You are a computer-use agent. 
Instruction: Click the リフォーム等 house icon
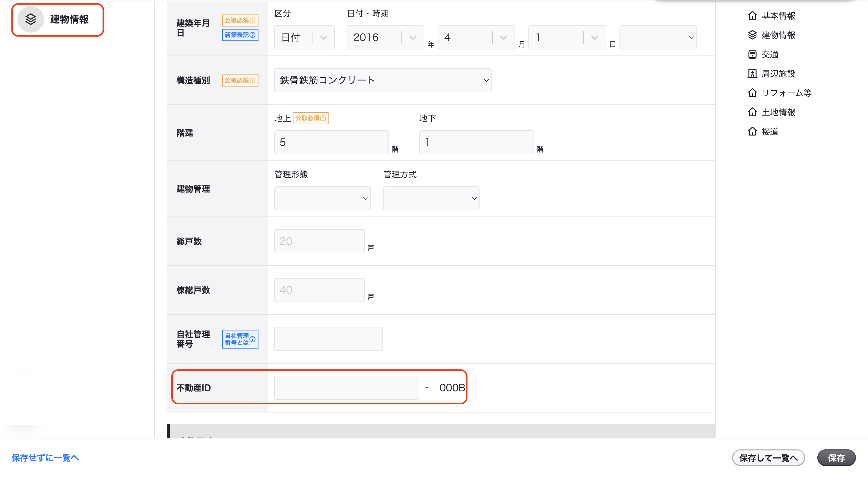[752, 93]
